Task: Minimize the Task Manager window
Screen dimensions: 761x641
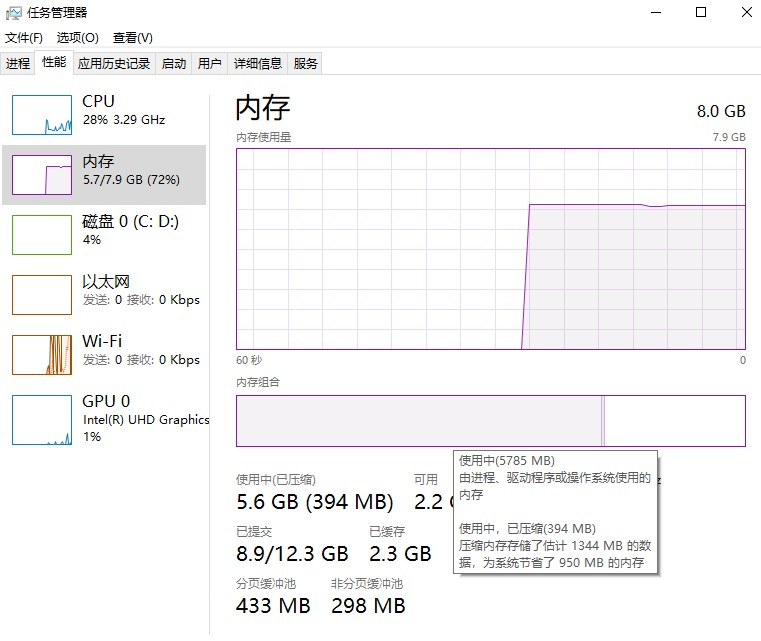Action: 656,12
